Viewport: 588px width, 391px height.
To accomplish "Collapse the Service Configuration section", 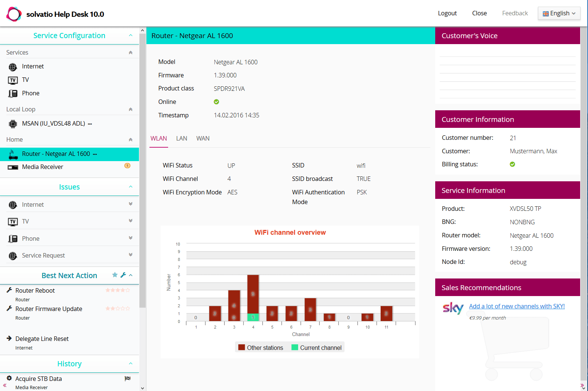I will click(131, 36).
